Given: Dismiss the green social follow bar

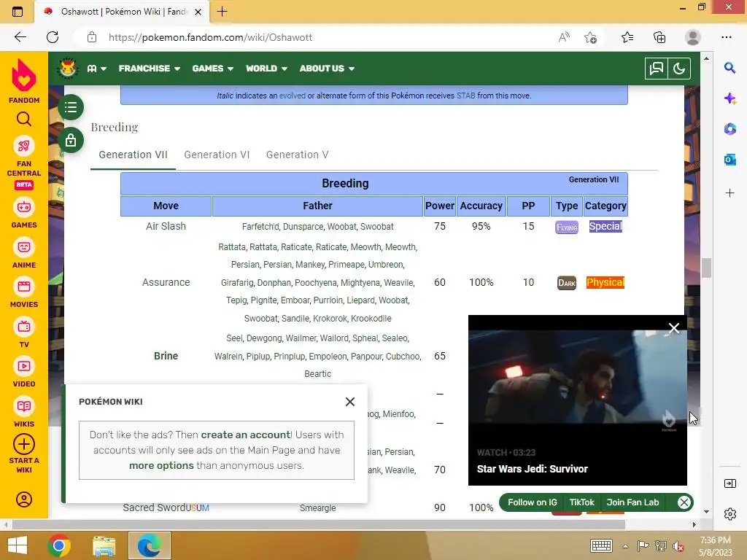Looking at the screenshot, I should 684,502.
